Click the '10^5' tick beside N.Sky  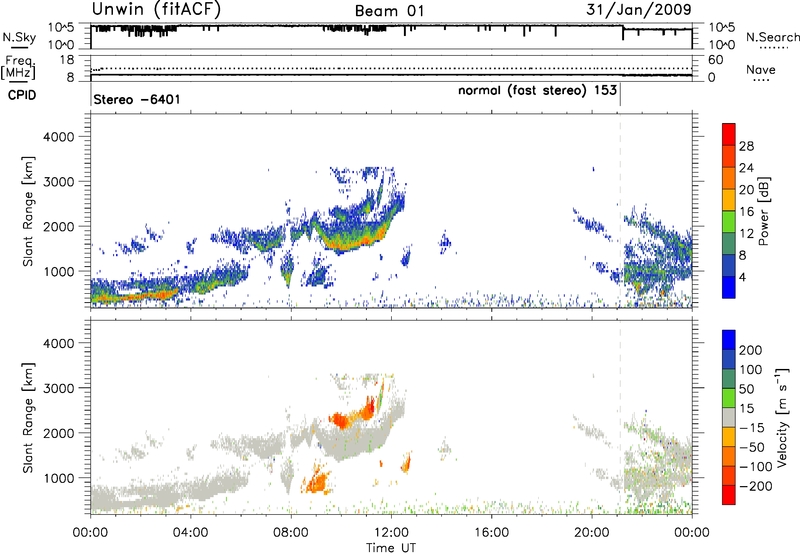pos(61,28)
